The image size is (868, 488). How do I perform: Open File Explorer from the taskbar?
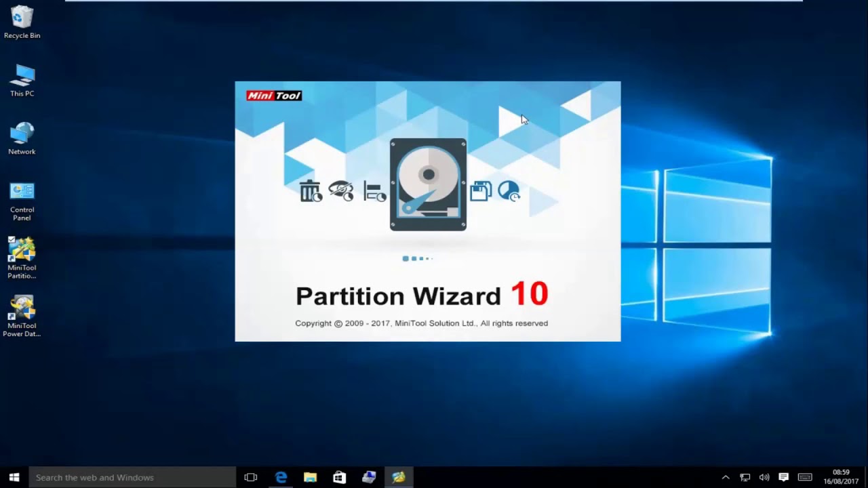coord(310,477)
